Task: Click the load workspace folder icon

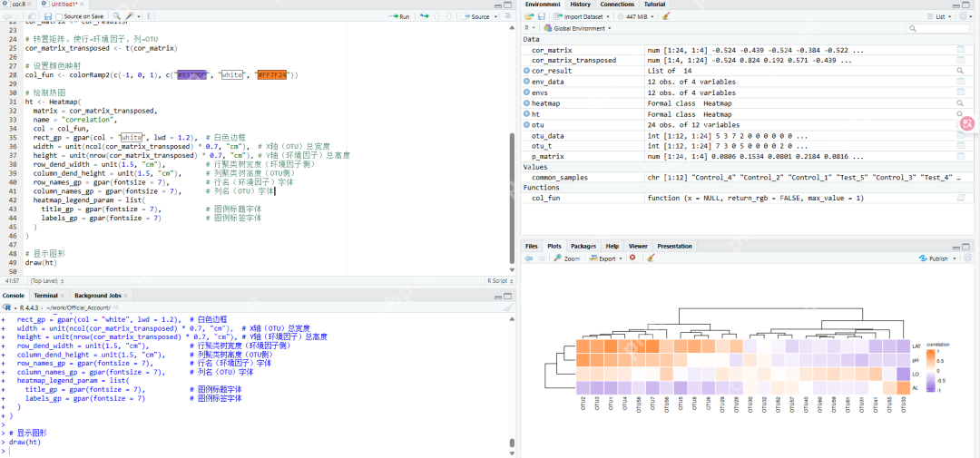Action: tap(529, 16)
